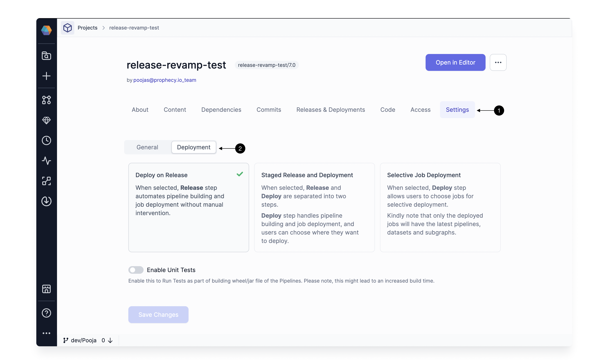The width and height of the screenshot is (608, 364).
Task: Select the Deploy on Release option card
Action: click(189, 207)
